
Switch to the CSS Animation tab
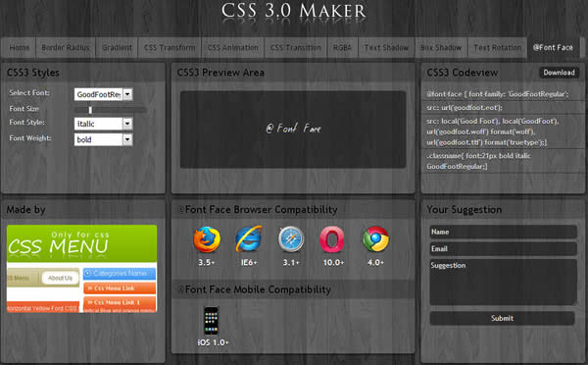click(233, 48)
